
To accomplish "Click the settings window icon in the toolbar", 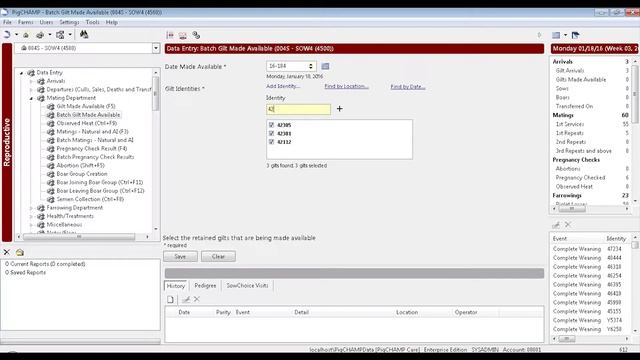I will [x=60, y=35].
